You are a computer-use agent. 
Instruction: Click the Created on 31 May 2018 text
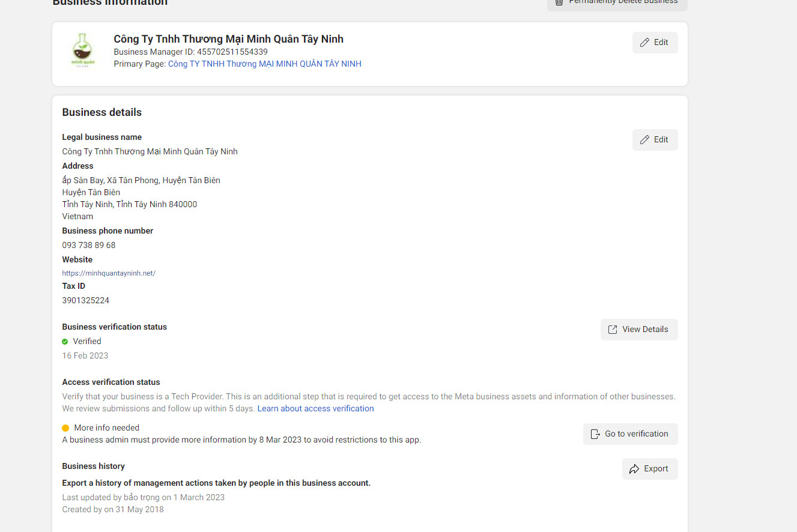113,509
